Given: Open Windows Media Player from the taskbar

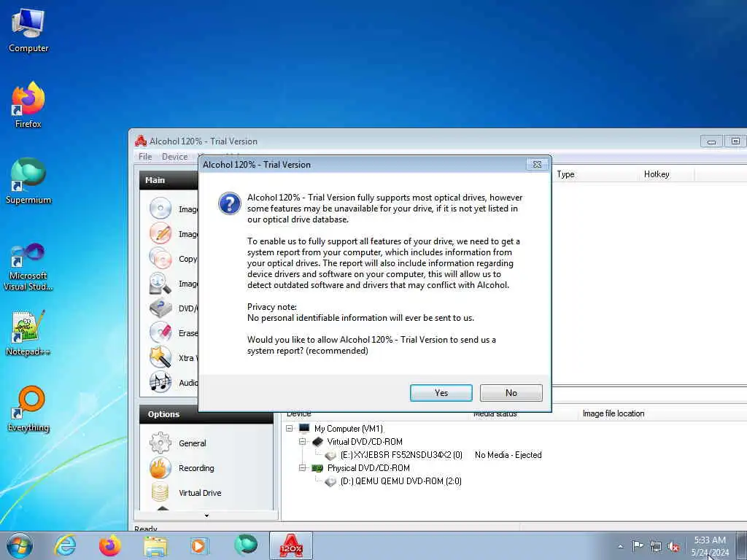Looking at the screenshot, I should (198, 545).
